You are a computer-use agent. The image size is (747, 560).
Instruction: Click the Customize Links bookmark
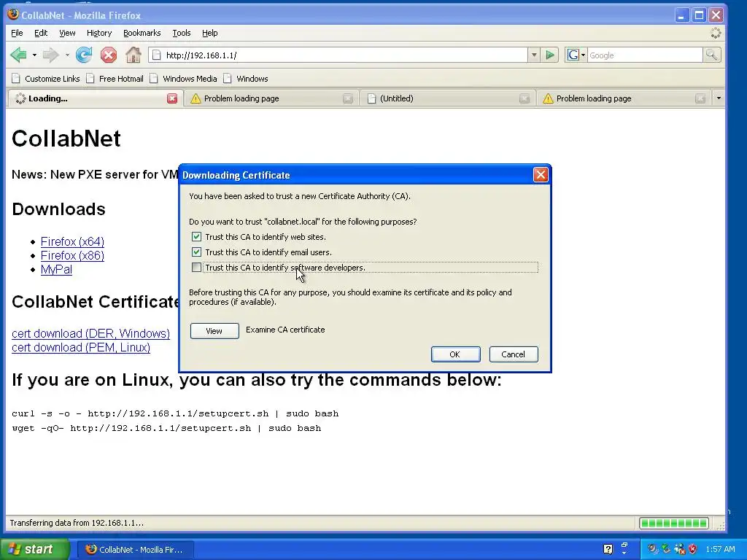pyautogui.click(x=46, y=79)
